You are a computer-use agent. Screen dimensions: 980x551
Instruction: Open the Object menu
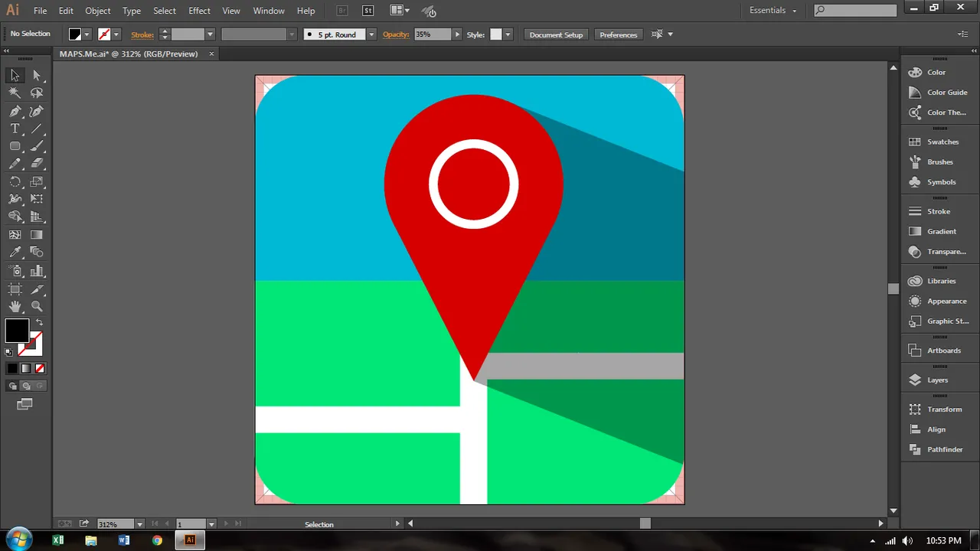[97, 11]
